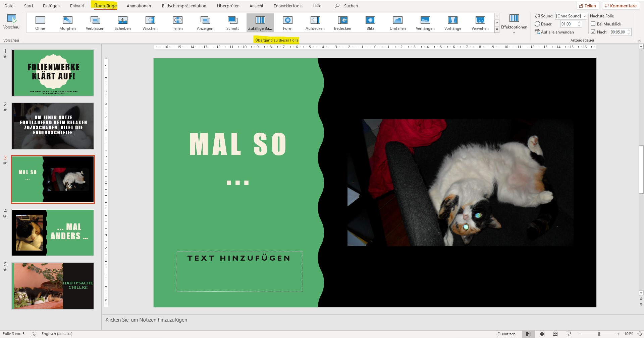Open the Hilfe tab
644x338 pixels.
pos(317,6)
